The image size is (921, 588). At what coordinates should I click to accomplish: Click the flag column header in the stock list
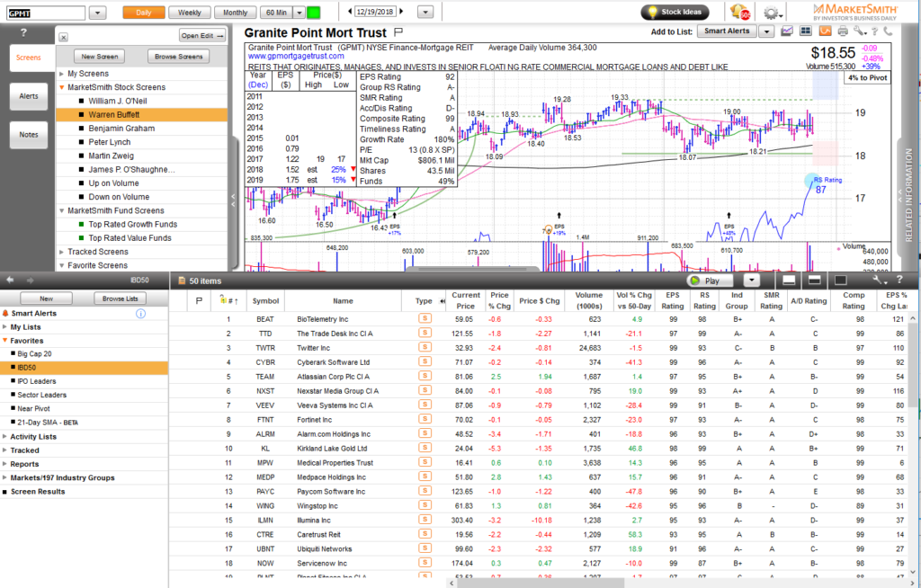199,301
